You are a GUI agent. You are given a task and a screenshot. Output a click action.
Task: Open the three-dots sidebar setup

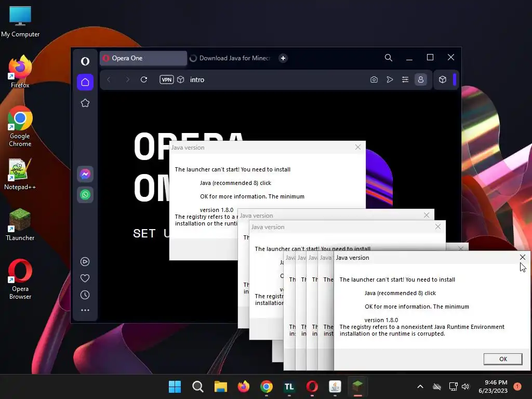click(85, 310)
